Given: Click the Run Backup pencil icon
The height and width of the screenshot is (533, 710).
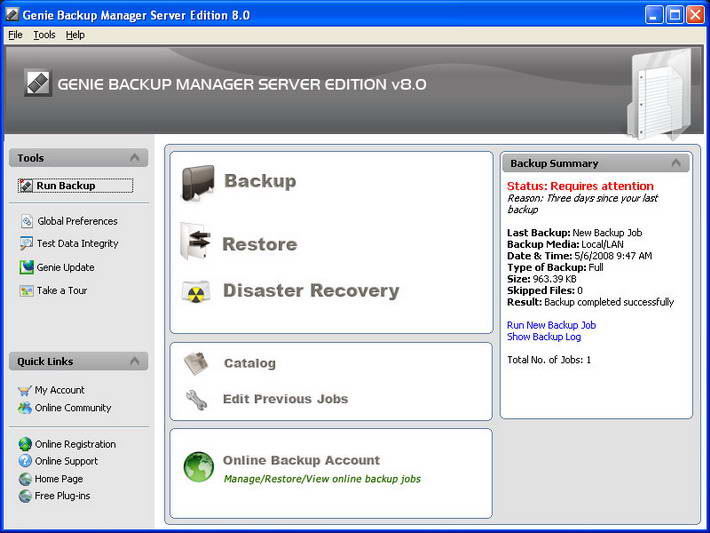Looking at the screenshot, I should pyautogui.click(x=26, y=186).
